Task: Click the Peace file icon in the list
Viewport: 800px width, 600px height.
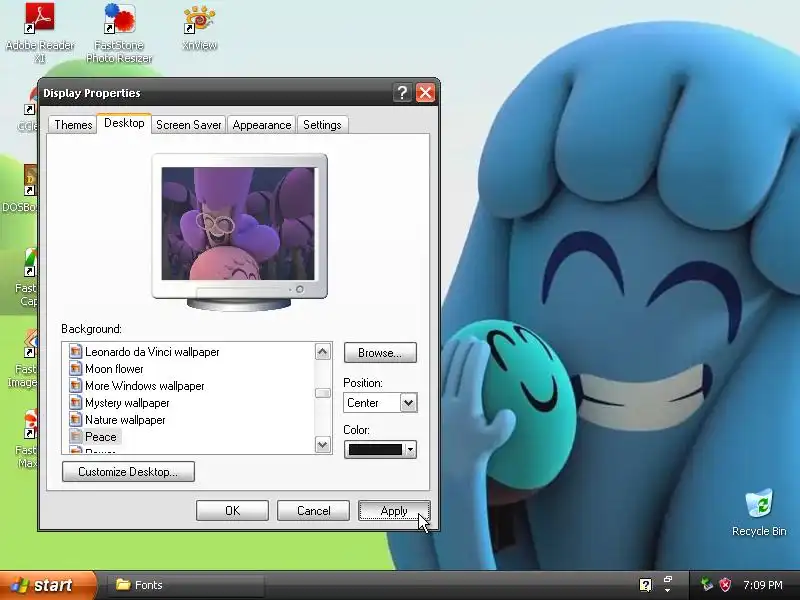Action: 76,437
